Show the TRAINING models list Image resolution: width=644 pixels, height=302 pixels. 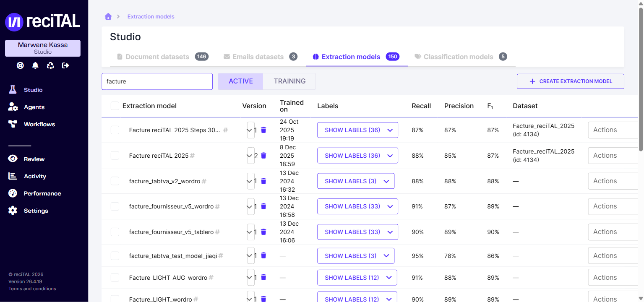click(289, 81)
